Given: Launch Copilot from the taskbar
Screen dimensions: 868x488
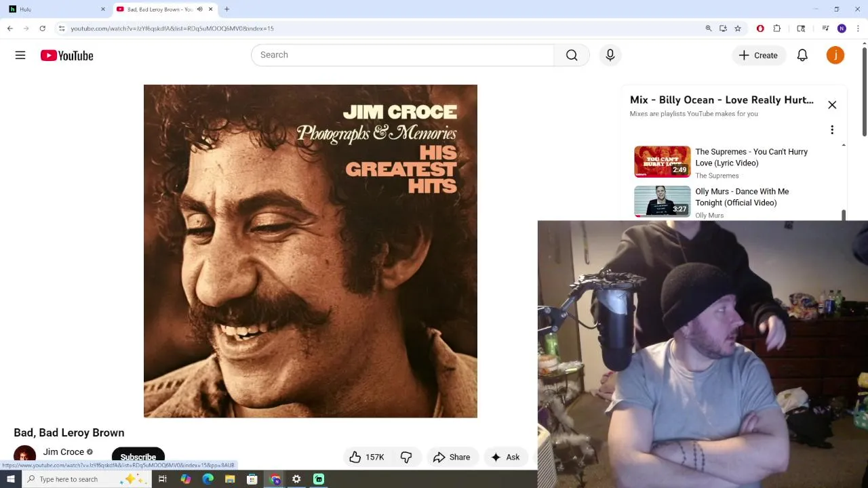Looking at the screenshot, I should [x=185, y=479].
